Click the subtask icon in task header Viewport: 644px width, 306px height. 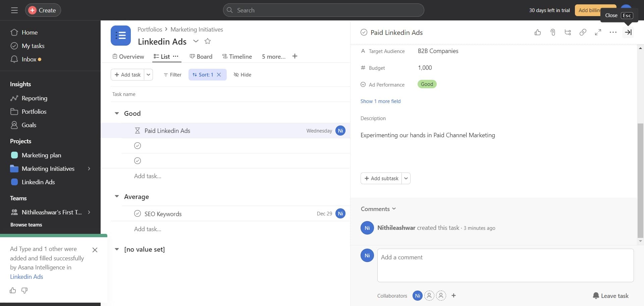568,32
